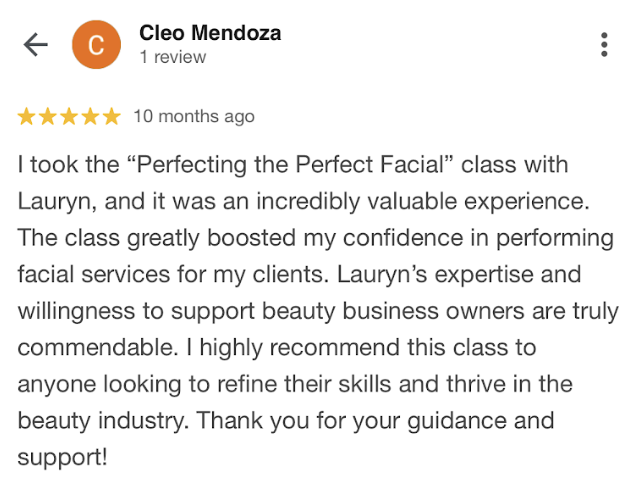Screen dimensions: 642x498
Task: Click the orange "C" profile avatar
Action: (97, 45)
